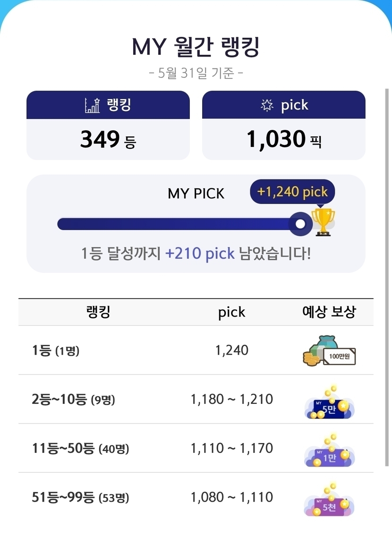Click the 100만원 money bag reward icon
This screenshot has height=545, width=392.
(330, 351)
